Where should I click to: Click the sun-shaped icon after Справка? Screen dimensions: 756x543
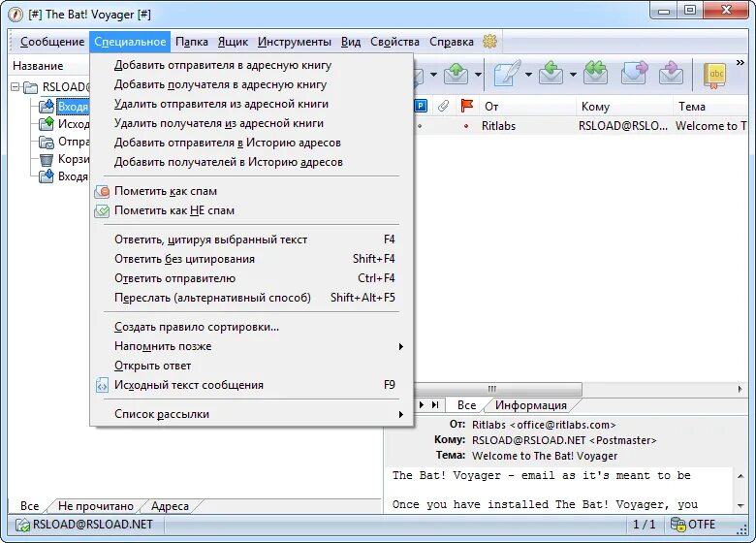489,42
